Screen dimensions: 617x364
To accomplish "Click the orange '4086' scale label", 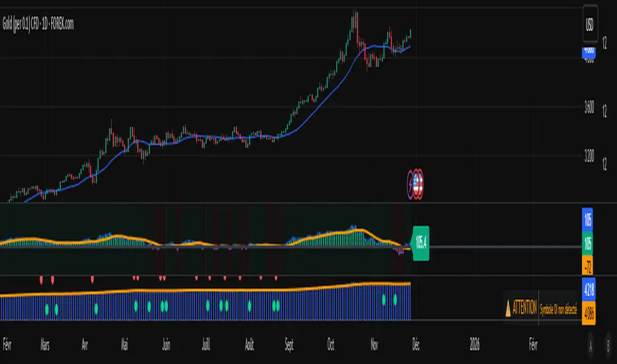I will coord(589,313).
